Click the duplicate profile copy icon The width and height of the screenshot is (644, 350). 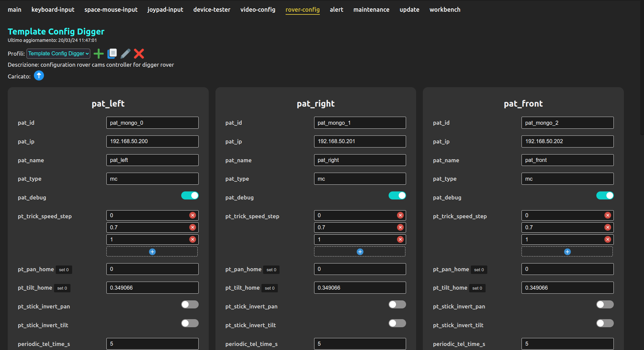112,54
